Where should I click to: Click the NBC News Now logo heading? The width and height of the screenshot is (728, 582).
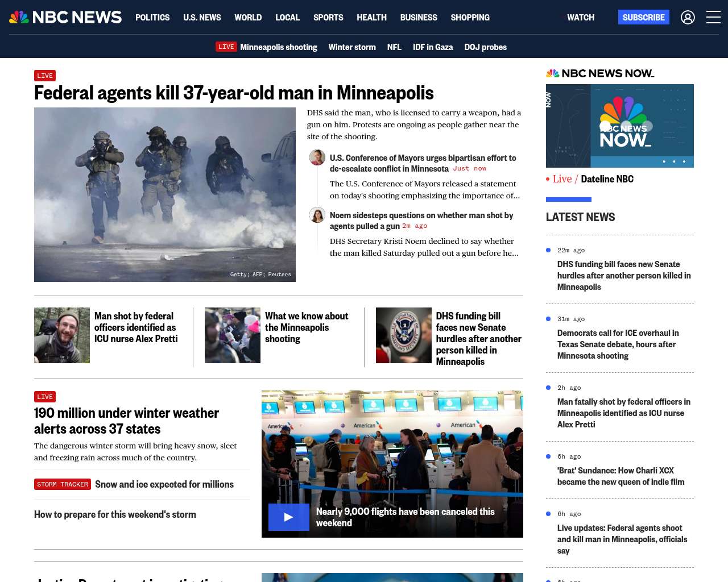[600, 73]
